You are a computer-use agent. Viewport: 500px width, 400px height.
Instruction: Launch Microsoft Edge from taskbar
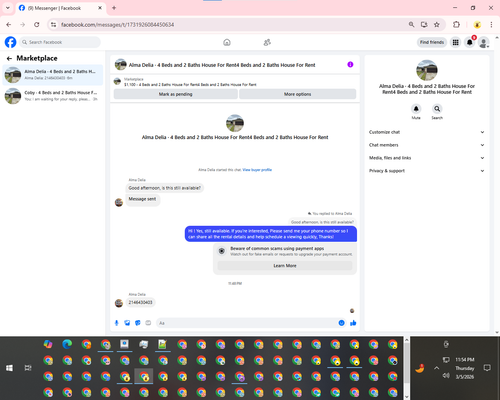pyautogui.click(x=67, y=344)
